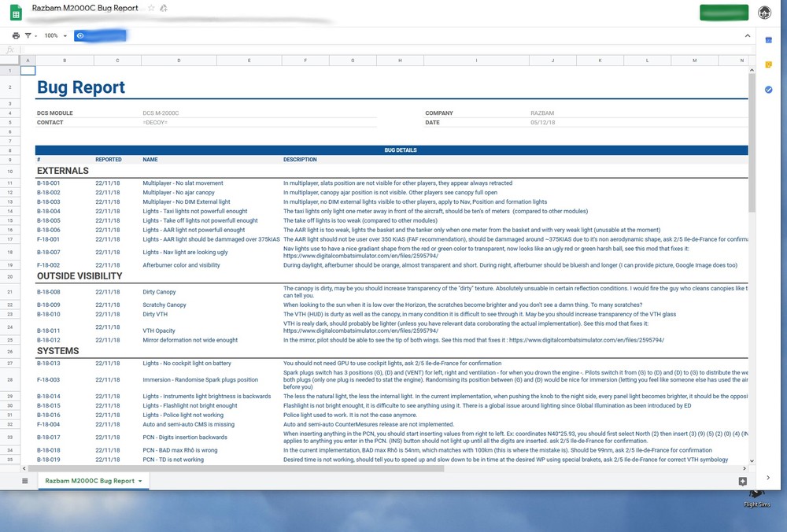This screenshot has height=532, width=787.
Task: Click bug ID F-18-001
Action: click(48, 239)
